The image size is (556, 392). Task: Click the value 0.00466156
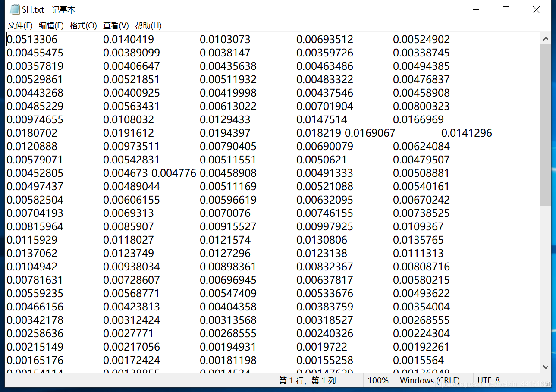35,307
